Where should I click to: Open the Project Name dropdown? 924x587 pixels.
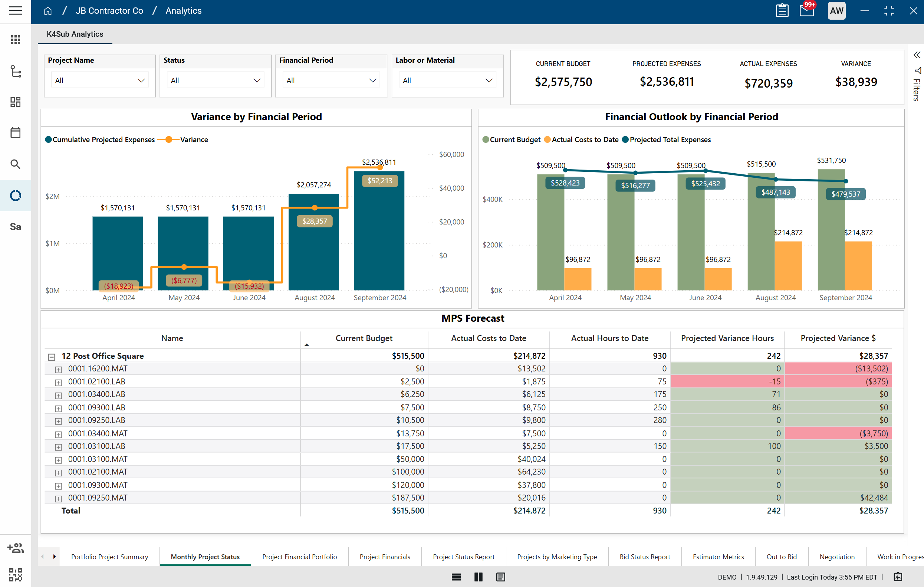coord(100,81)
